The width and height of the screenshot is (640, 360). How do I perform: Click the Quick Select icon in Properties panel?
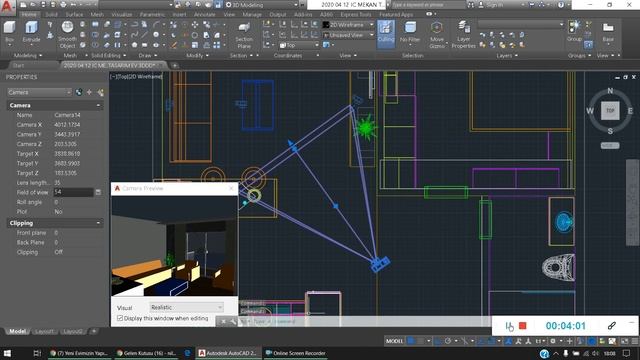(x=100, y=92)
